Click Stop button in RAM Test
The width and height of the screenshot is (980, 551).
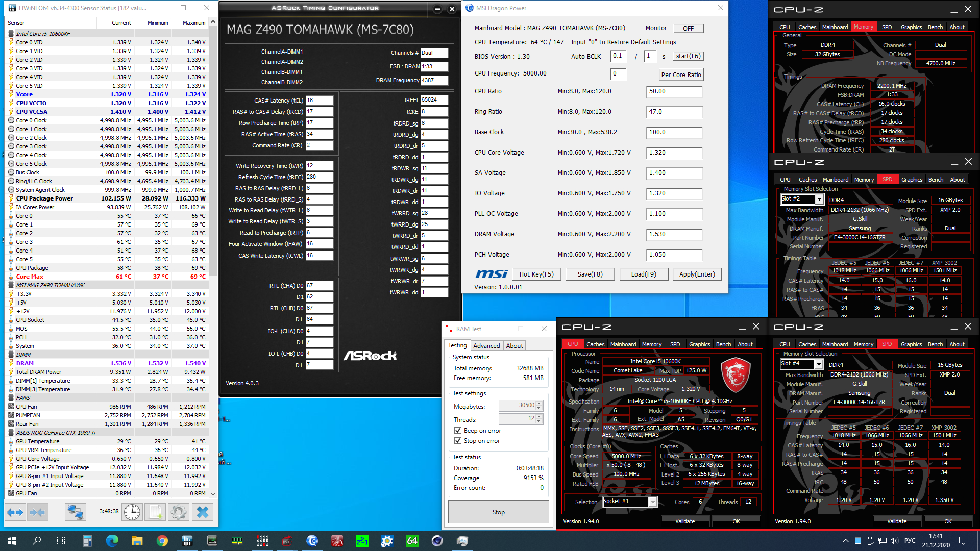[x=498, y=512]
